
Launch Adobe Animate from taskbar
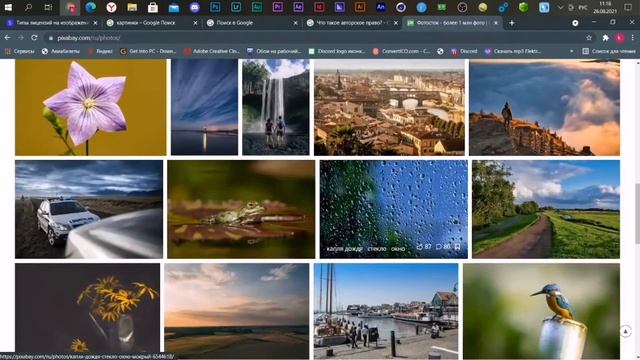pyautogui.click(x=380, y=7)
